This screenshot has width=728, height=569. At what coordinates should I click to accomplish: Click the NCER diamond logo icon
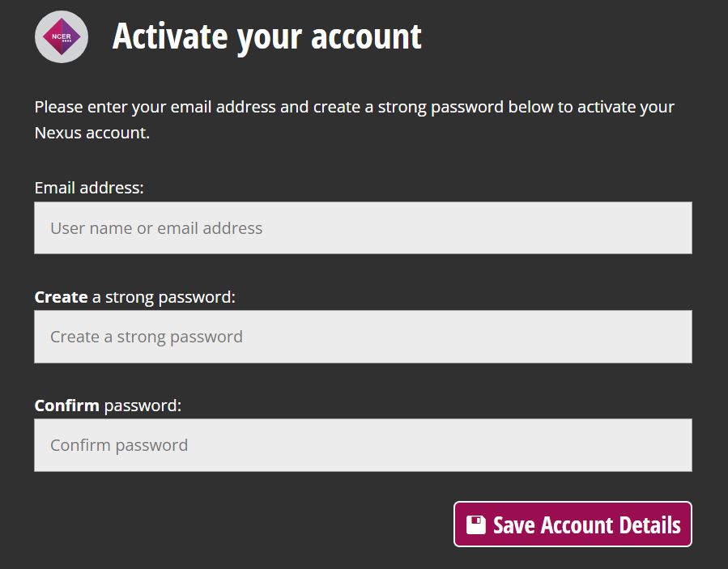(x=61, y=36)
